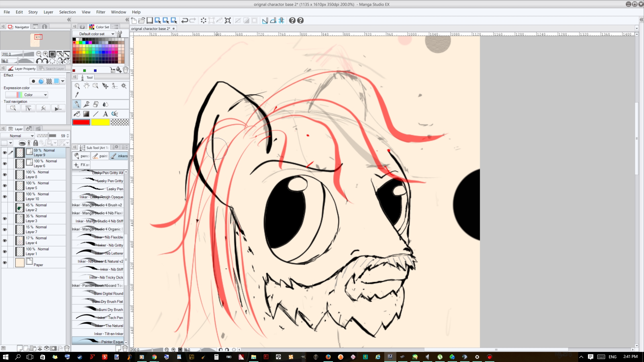Select the paint sub tool group

tap(100, 156)
